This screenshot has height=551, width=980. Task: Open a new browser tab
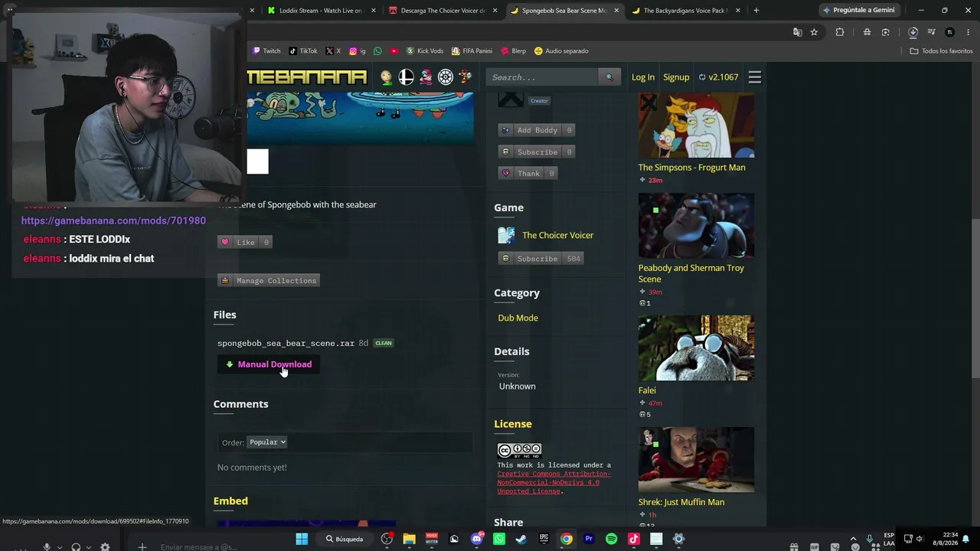756,11
